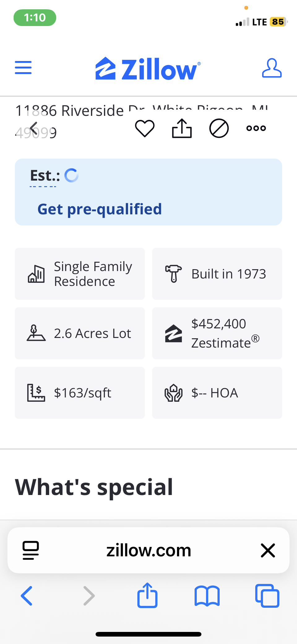Screen dimensions: 297x644
Task: Open the Zillow hamburger menu
Action: [23, 68]
